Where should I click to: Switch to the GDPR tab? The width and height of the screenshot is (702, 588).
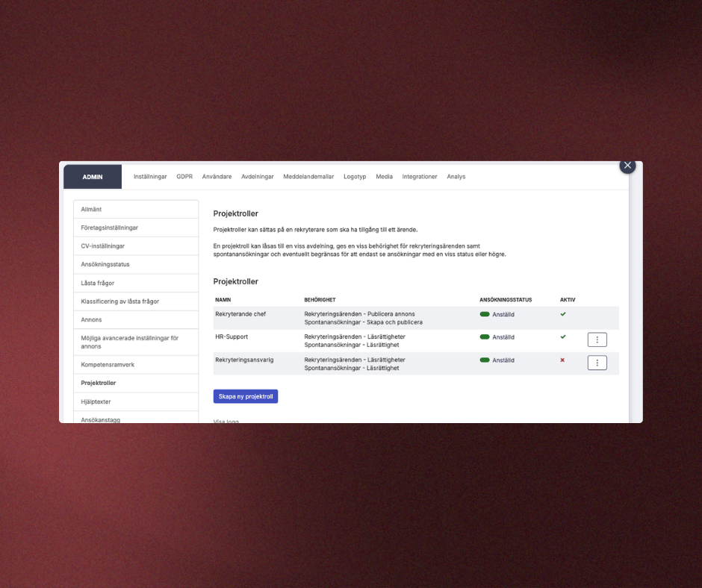pos(184,177)
